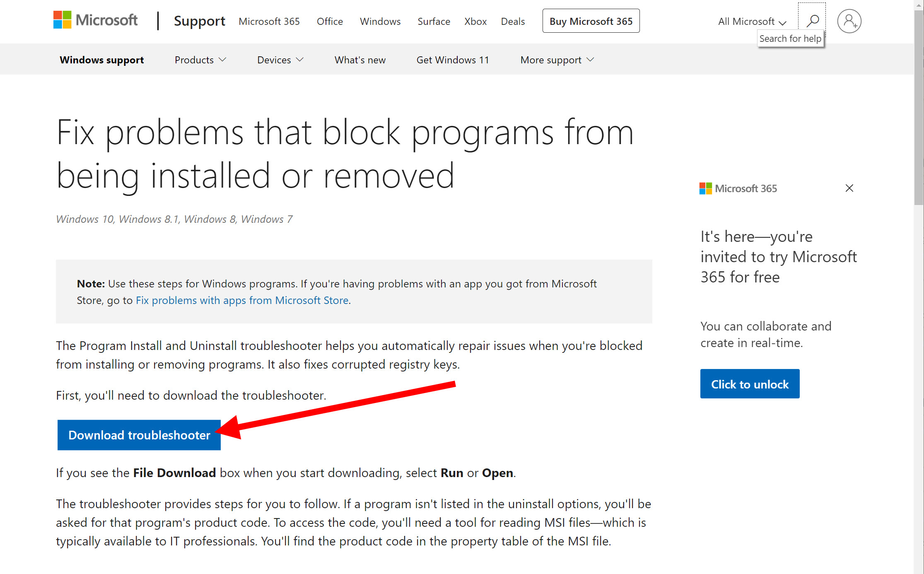Open the Microsoft 365 nav item

[269, 22]
